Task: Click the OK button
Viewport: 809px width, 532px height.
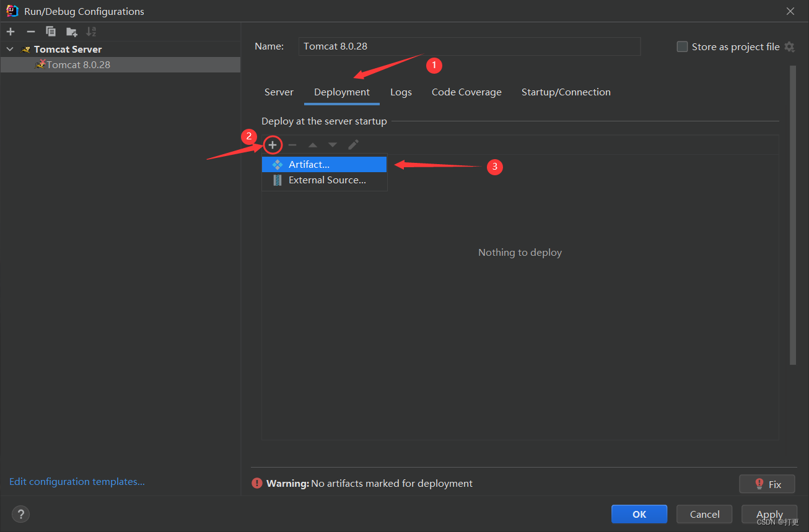Action: pos(639,514)
